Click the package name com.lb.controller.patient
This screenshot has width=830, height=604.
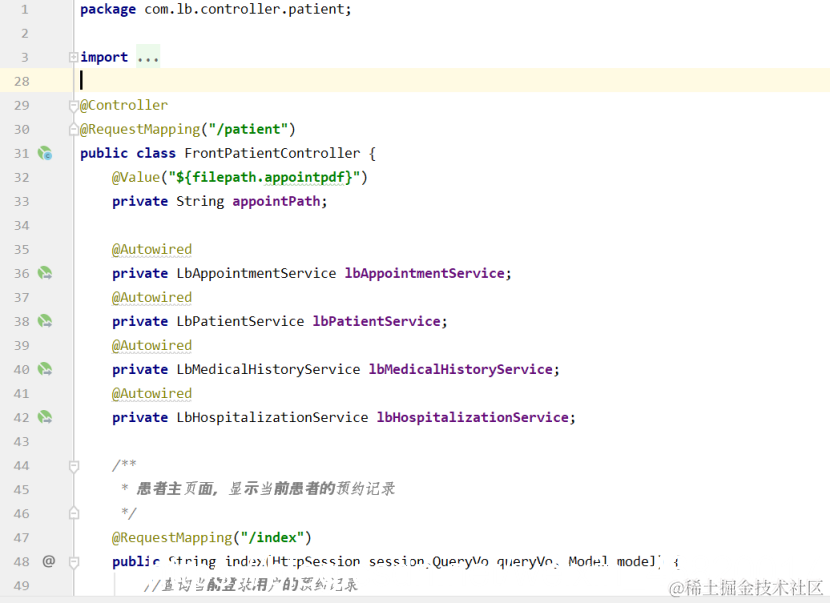(246, 10)
